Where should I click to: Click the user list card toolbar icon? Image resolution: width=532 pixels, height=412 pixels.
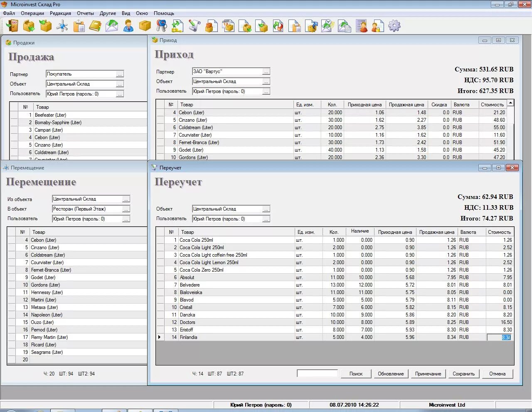361,26
